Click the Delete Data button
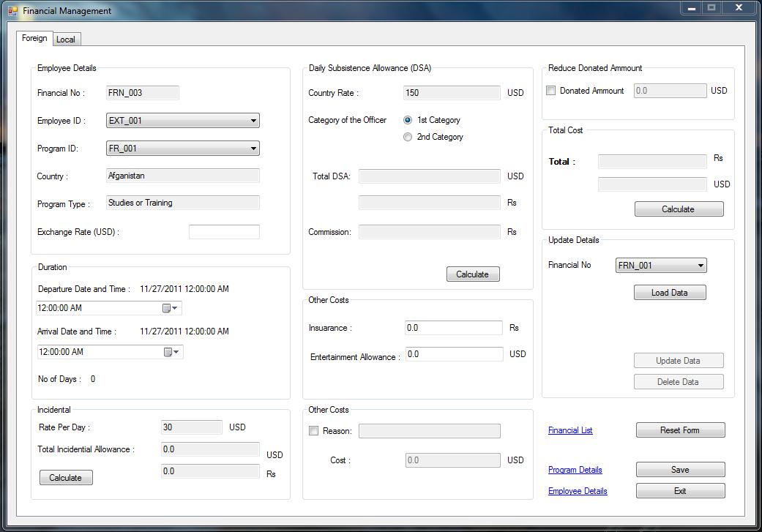The width and height of the screenshot is (762, 532). point(679,382)
